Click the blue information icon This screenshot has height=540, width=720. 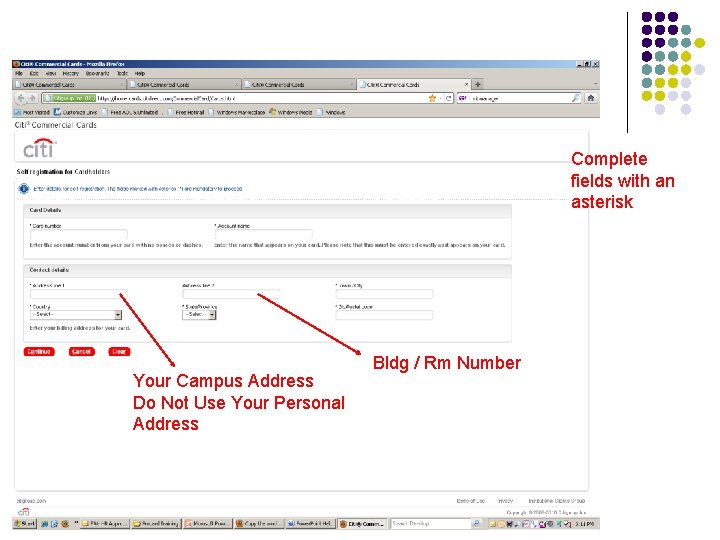[23, 189]
